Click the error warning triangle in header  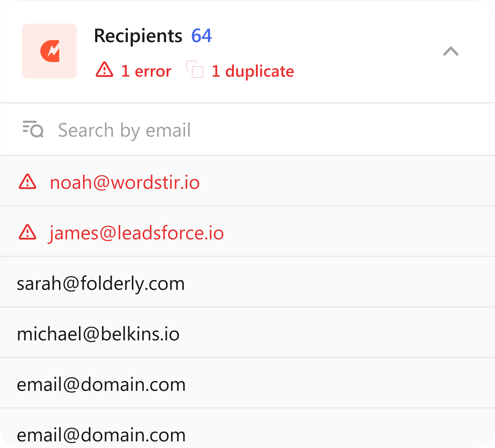click(104, 70)
